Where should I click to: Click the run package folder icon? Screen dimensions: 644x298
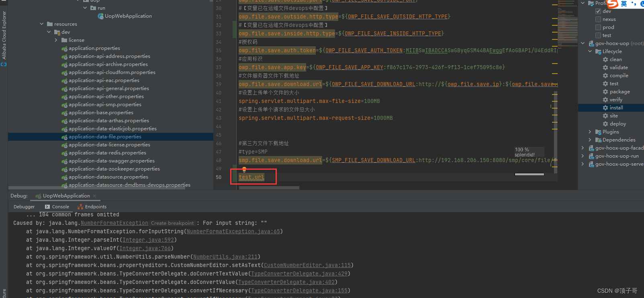pyautogui.click(x=93, y=8)
